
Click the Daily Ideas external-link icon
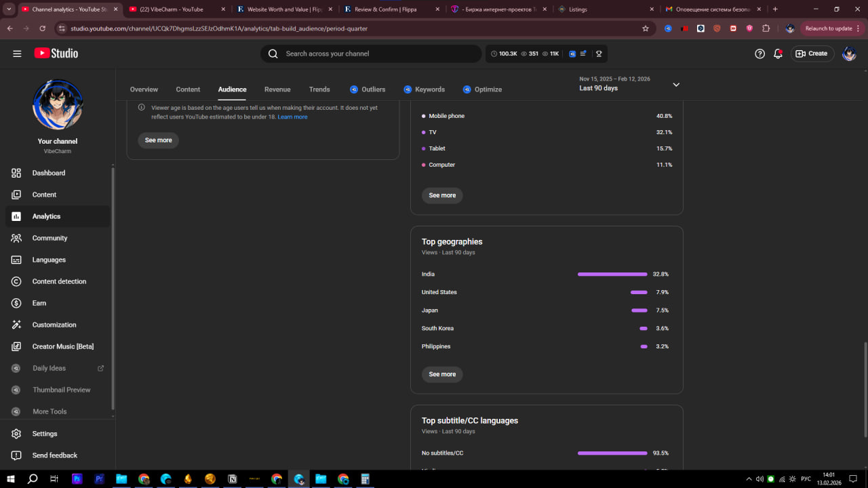point(101,368)
